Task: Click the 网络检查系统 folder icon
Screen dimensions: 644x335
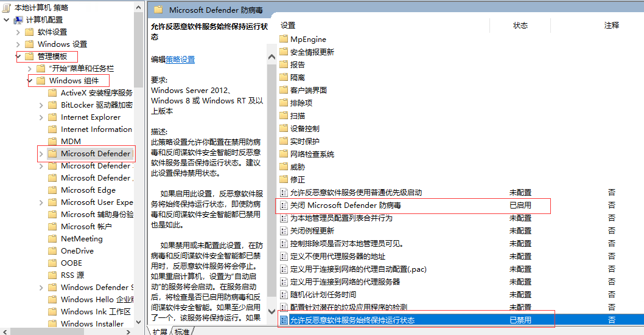Action: tap(284, 154)
